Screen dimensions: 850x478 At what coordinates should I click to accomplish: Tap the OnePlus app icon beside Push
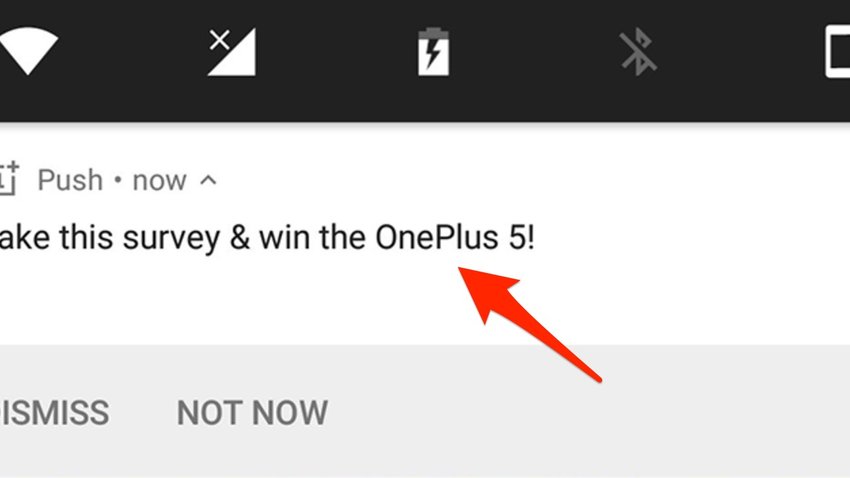click(x=9, y=178)
